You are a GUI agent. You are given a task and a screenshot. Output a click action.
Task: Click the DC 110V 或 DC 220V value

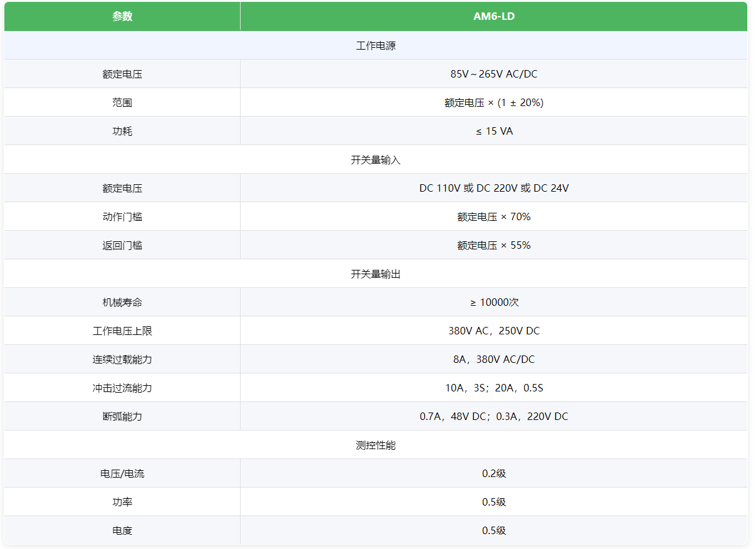[494, 189]
